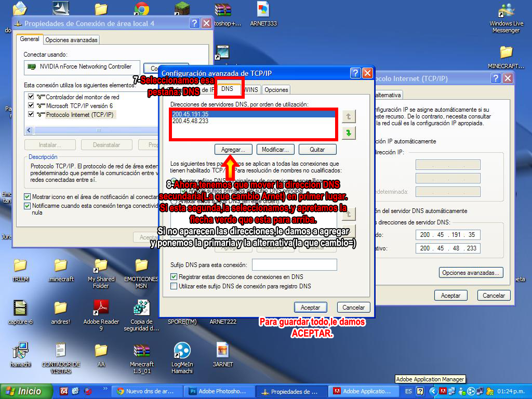Open Minecraft 1.5_01 archive icon
Screen dimensions: 532x399
(x=141, y=358)
